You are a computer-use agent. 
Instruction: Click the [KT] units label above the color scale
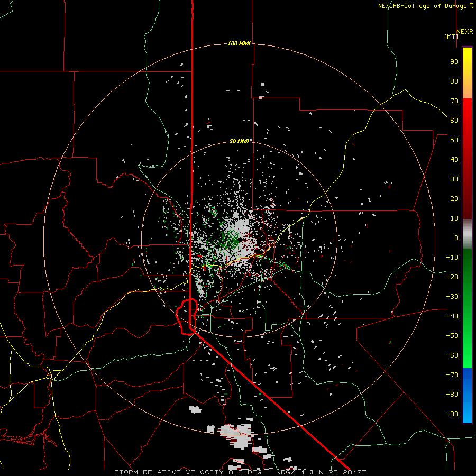(x=451, y=36)
